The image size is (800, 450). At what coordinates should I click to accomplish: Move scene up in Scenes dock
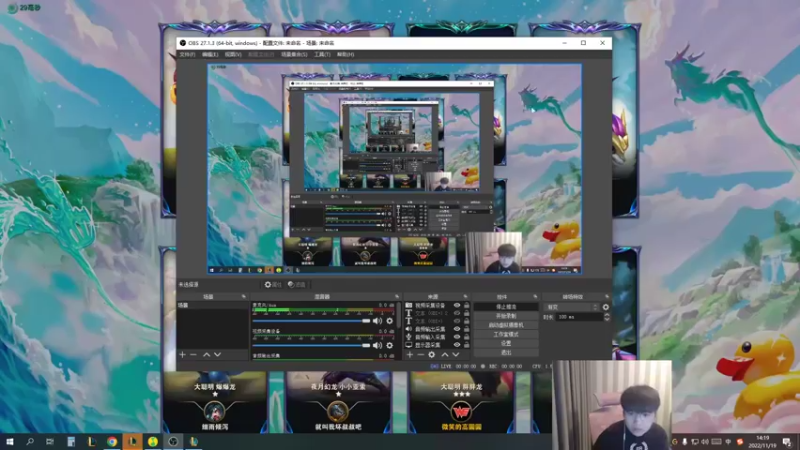(x=207, y=354)
